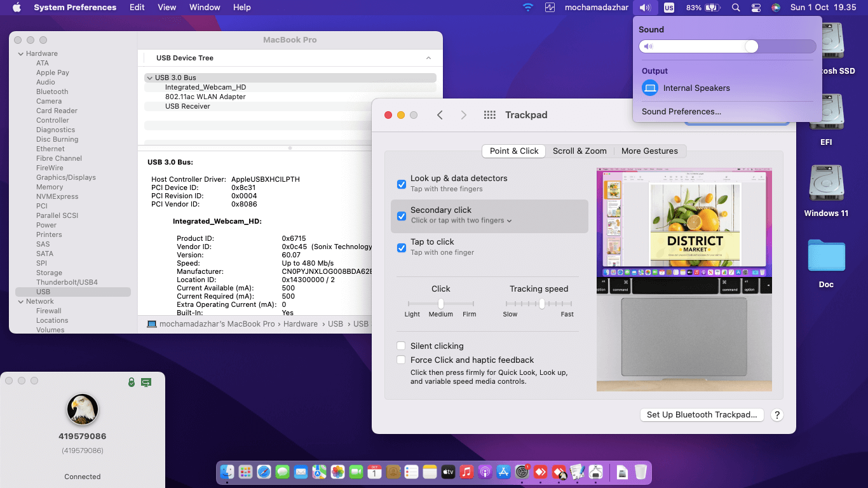Open Sound Preferences link

pos(681,112)
